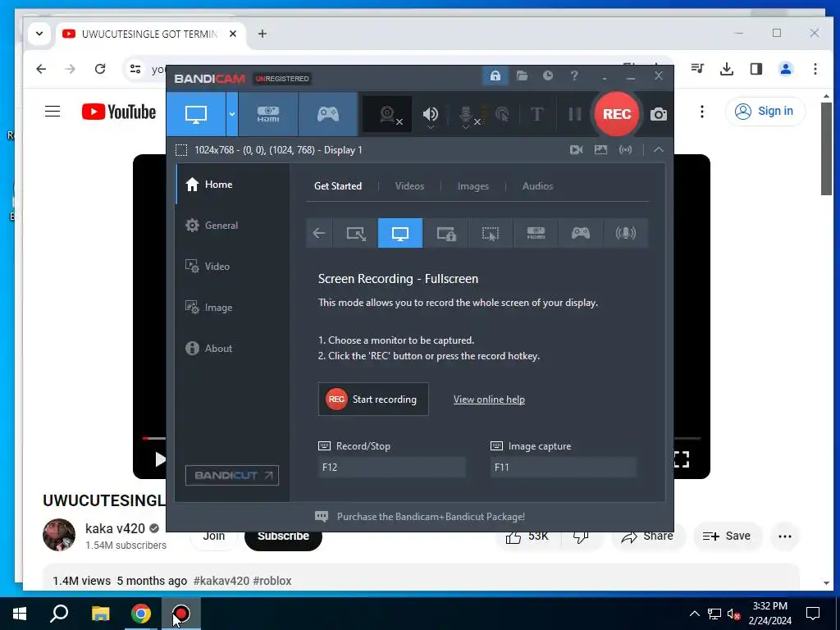Viewport: 840px width, 630px height.
Task: Open output folder icon in title bar
Action: pyautogui.click(x=522, y=76)
